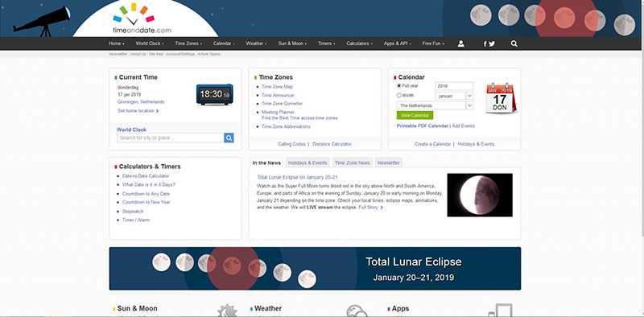The height and width of the screenshot is (317, 644).
Task: Open the Time Zone Converter link
Action: [x=283, y=104]
